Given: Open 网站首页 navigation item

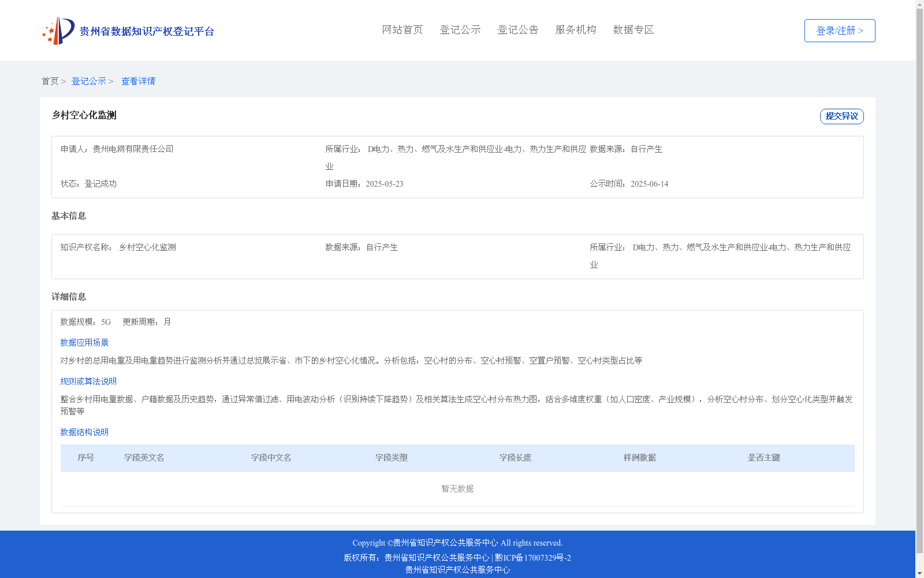Looking at the screenshot, I should coord(403,30).
